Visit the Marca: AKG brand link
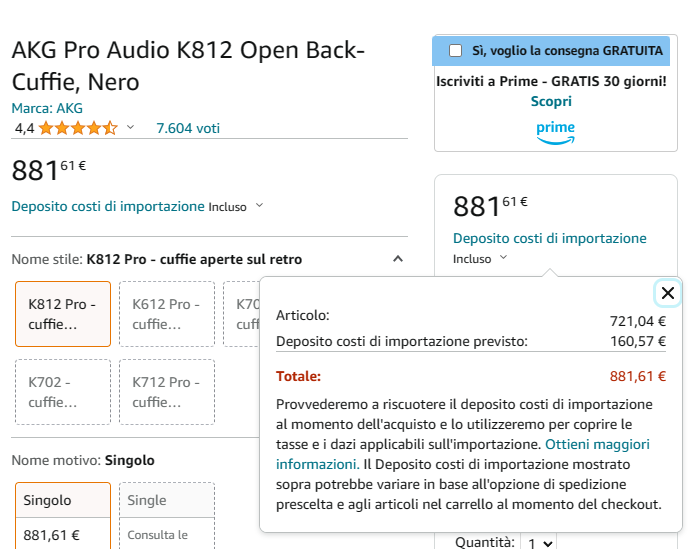 47,108
